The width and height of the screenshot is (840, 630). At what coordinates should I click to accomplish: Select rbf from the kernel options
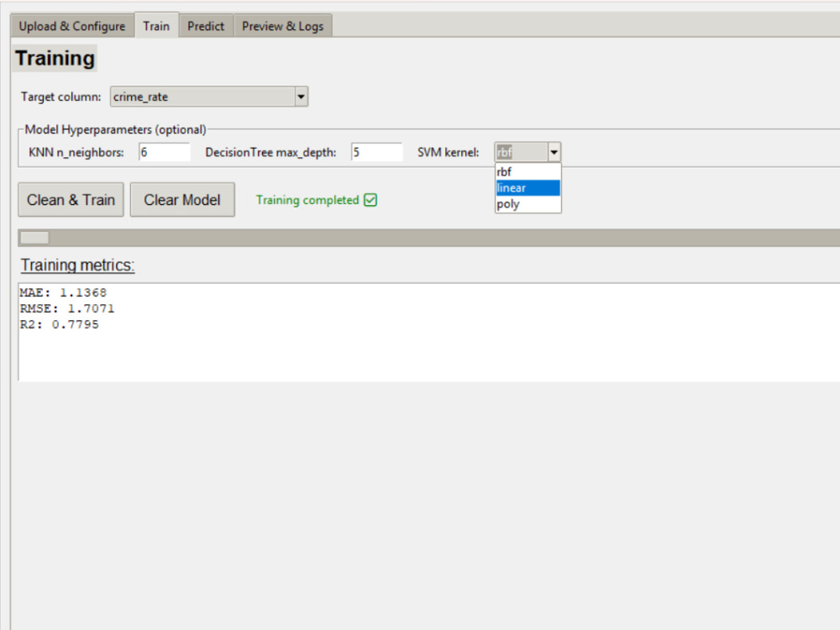click(x=528, y=171)
